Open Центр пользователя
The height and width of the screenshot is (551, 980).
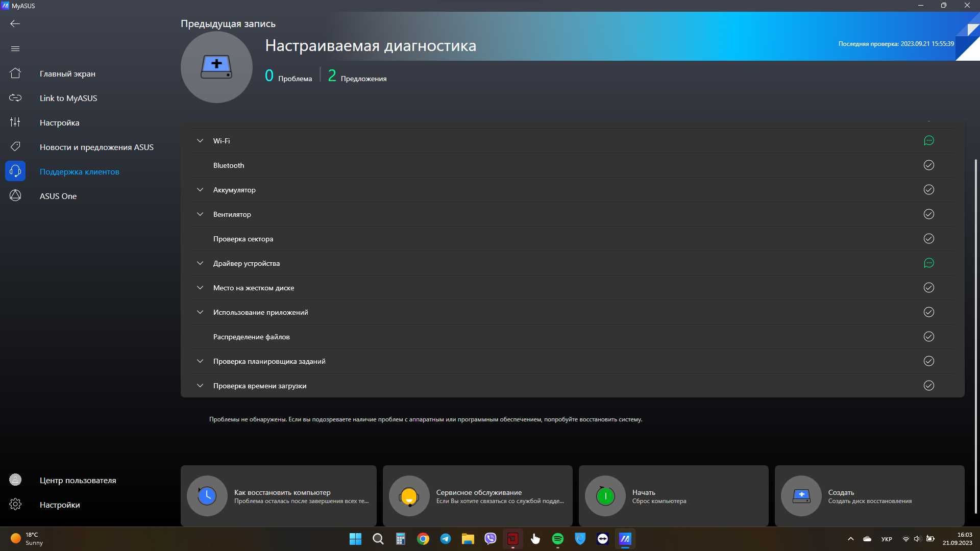[x=78, y=480]
